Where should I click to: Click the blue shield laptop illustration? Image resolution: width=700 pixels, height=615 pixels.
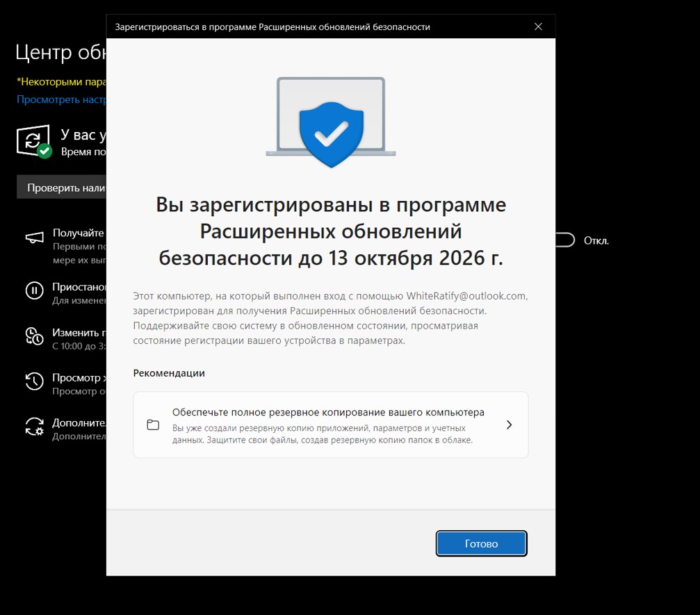331,122
